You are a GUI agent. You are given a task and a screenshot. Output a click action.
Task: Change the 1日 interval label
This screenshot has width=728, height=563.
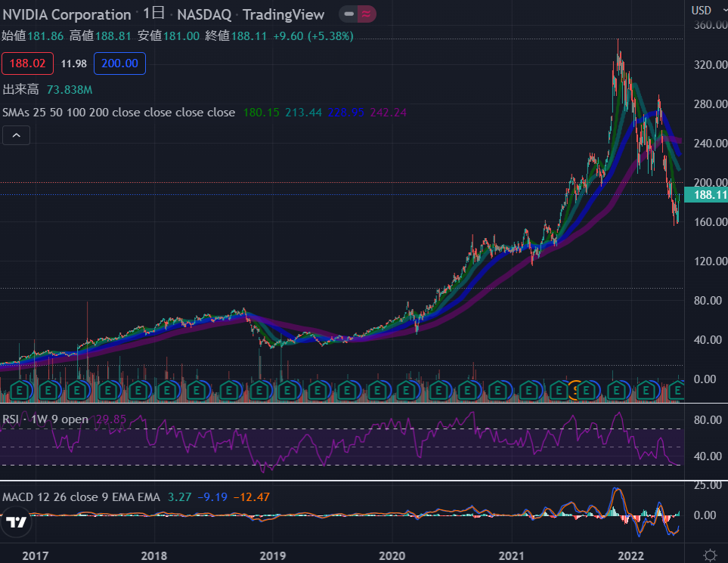[153, 14]
